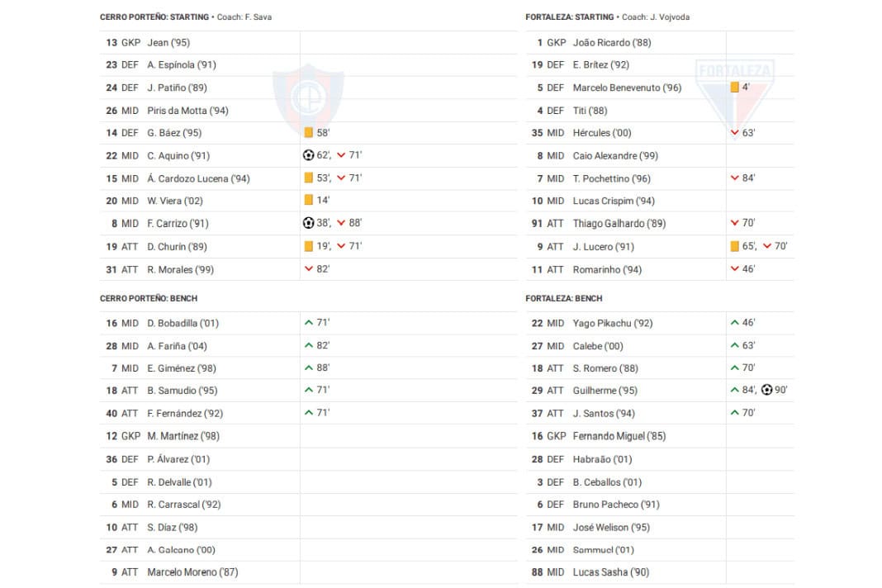Open player link João Ricardo

[600, 42]
